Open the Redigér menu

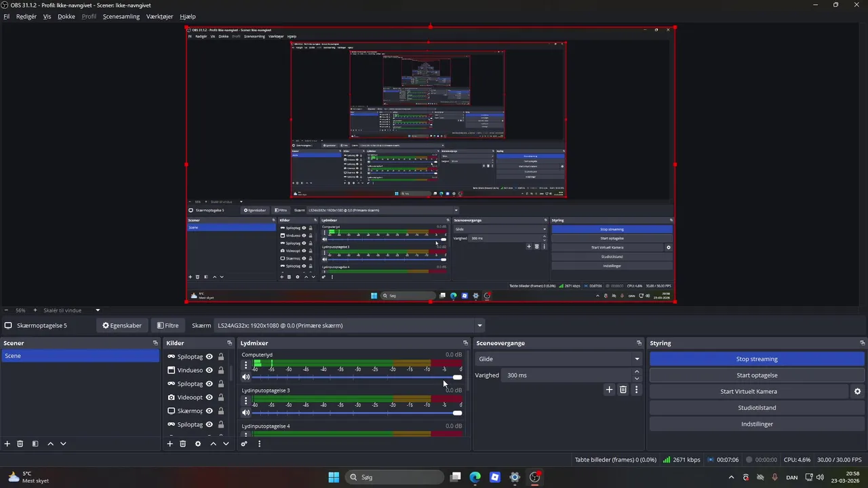coord(26,16)
